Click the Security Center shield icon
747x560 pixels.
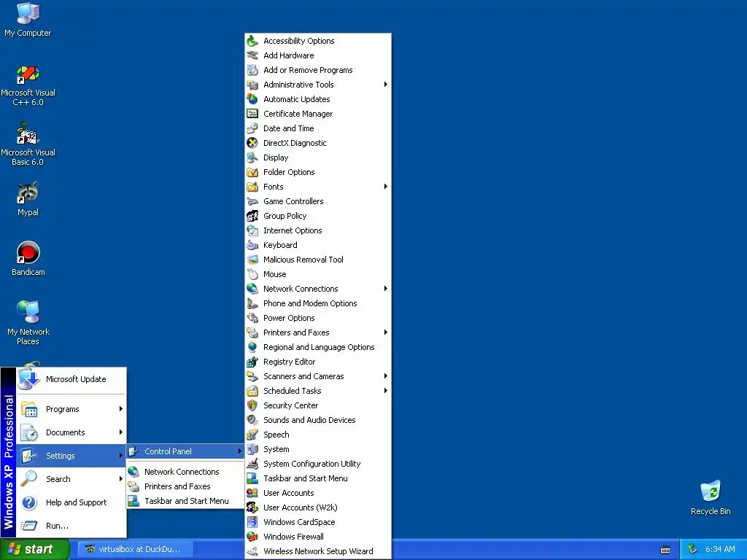pyautogui.click(x=252, y=405)
